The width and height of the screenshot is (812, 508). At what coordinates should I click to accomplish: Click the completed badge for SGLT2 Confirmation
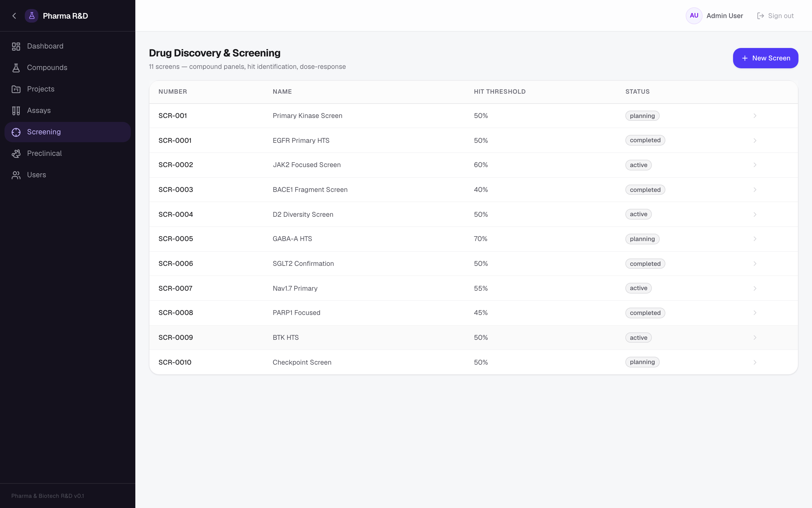[x=645, y=264]
